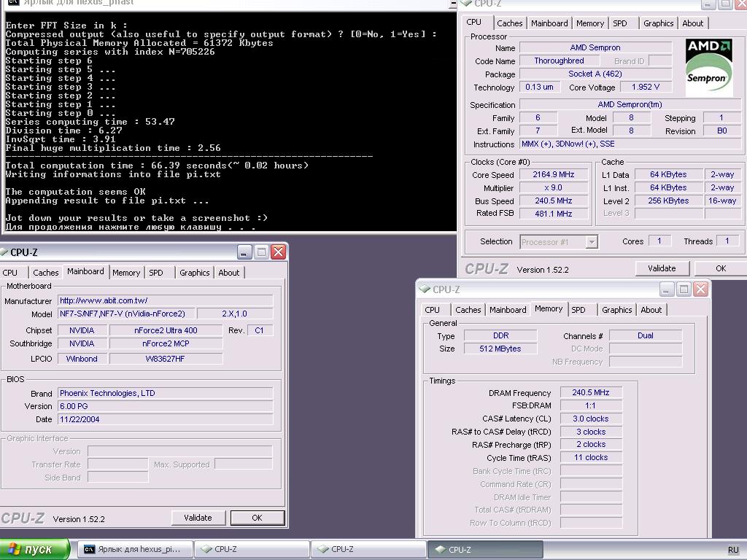The image size is (747, 560).
Task: Click the console icon in hexus_pifast title bar
Action: [14, 2]
